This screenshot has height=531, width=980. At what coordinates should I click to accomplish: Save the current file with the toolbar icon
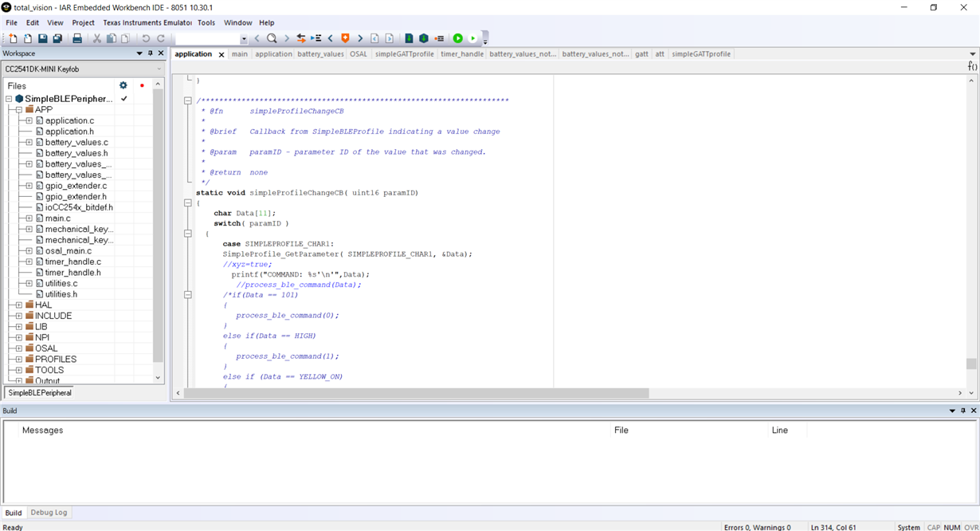coord(43,38)
